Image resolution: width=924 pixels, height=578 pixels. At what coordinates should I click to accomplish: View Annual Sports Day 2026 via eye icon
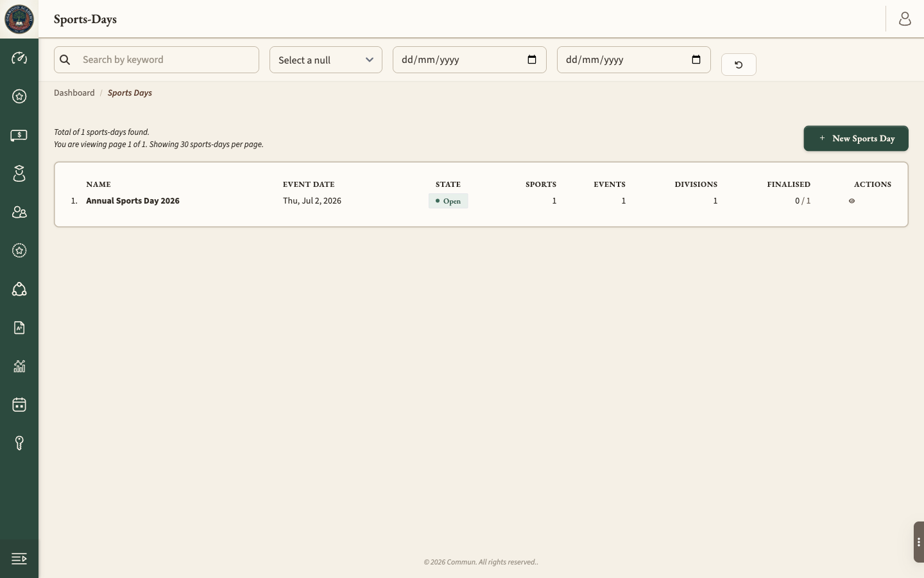[x=851, y=201]
